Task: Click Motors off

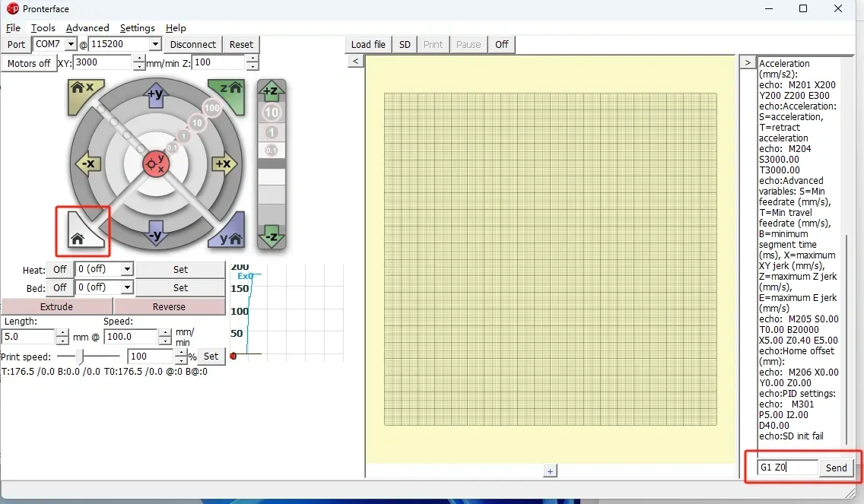Action: (x=29, y=63)
